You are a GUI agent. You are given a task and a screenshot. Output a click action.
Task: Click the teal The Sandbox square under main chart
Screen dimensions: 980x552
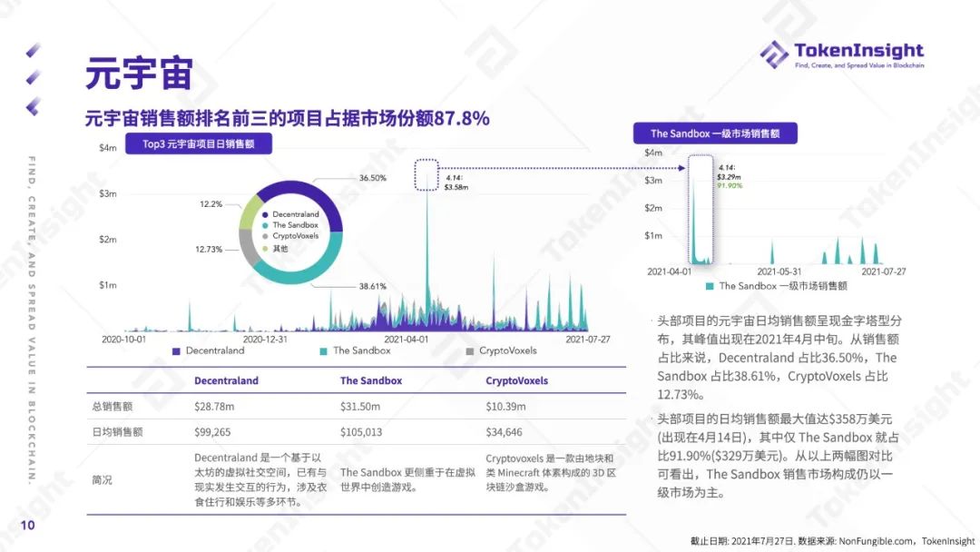323,351
